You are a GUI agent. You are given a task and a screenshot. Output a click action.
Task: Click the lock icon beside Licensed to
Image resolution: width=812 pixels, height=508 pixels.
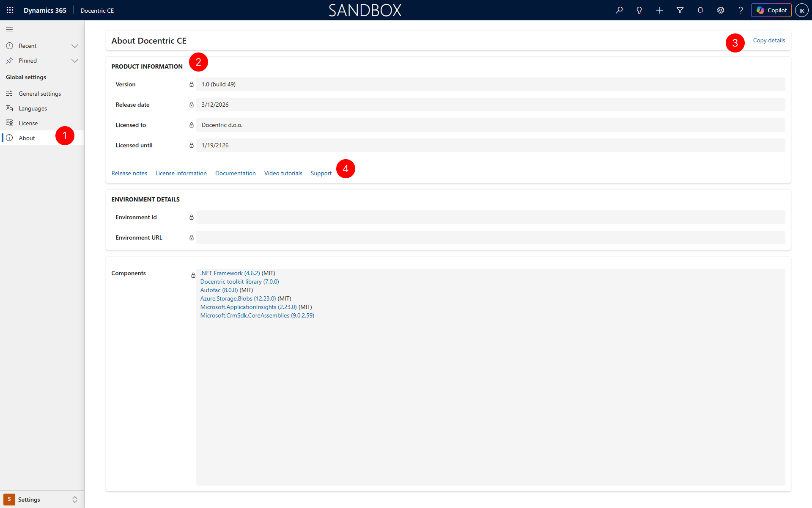click(x=192, y=125)
